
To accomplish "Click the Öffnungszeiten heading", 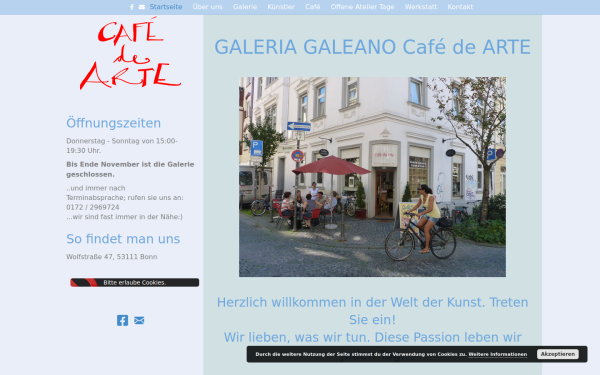I will coord(114,123).
